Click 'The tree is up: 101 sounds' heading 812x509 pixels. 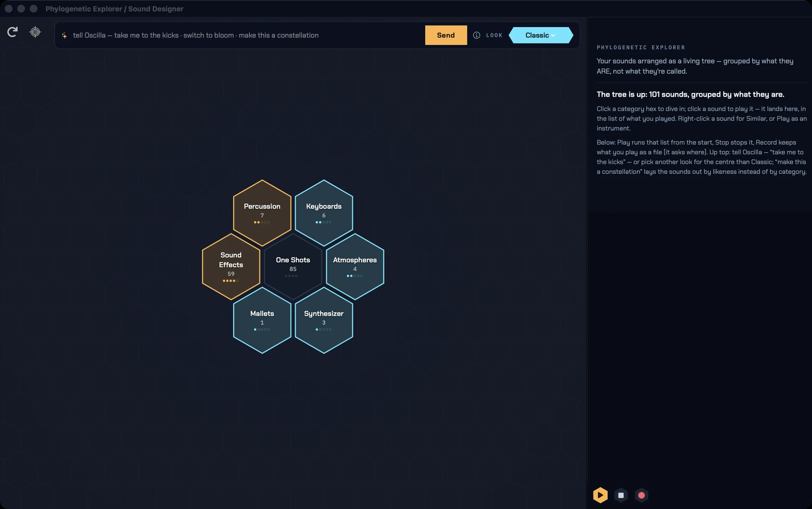(x=690, y=94)
